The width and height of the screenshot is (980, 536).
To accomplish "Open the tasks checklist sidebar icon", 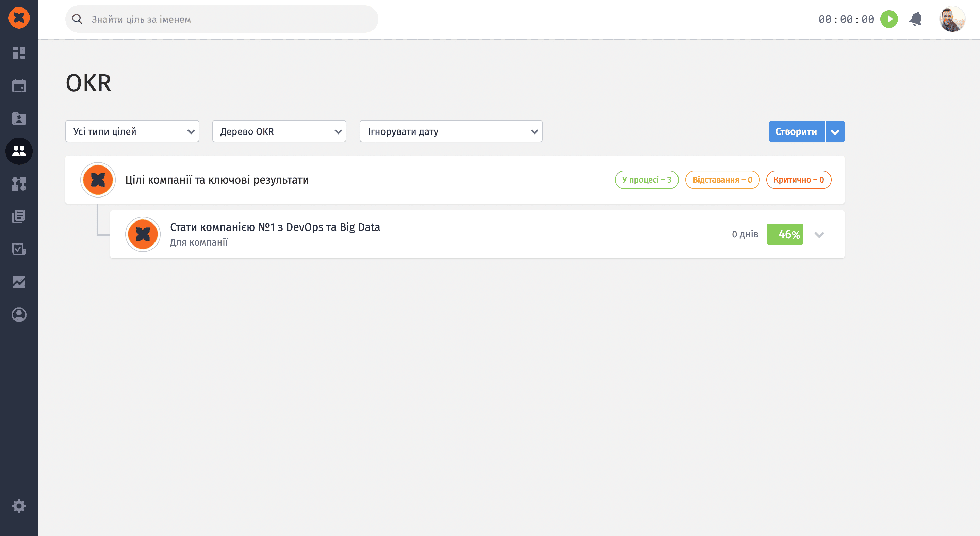I will pyautogui.click(x=19, y=249).
